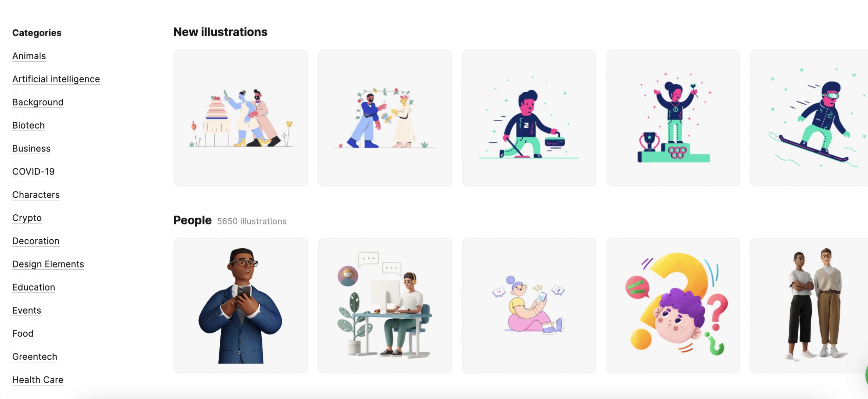Open the wedding arch couple illustration
This screenshot has width=868, height=399.
pyautogui.click(x=384, y=118)
